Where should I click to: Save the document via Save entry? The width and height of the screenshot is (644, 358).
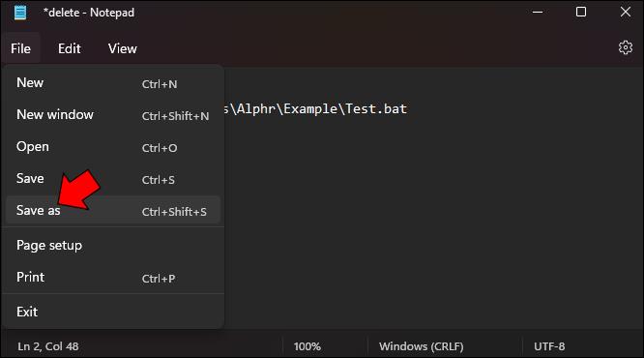pyautogui.click(x=113, y=179)
